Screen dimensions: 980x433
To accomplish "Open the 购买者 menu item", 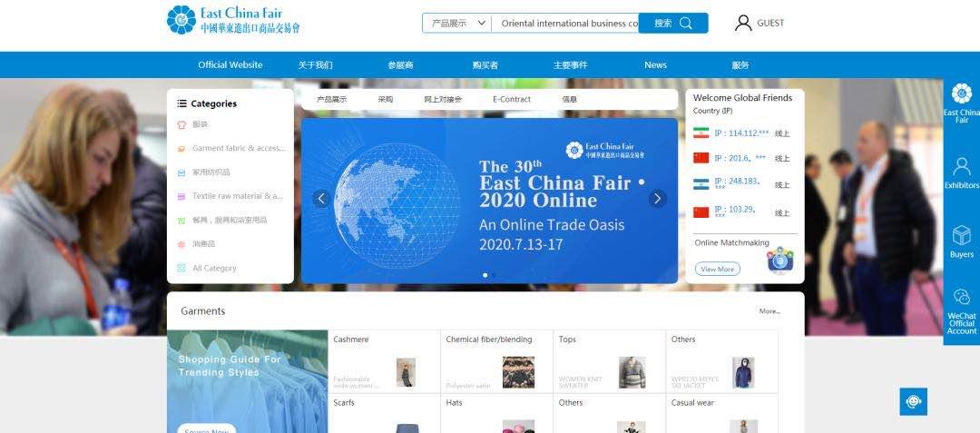I will click(485, 65).
